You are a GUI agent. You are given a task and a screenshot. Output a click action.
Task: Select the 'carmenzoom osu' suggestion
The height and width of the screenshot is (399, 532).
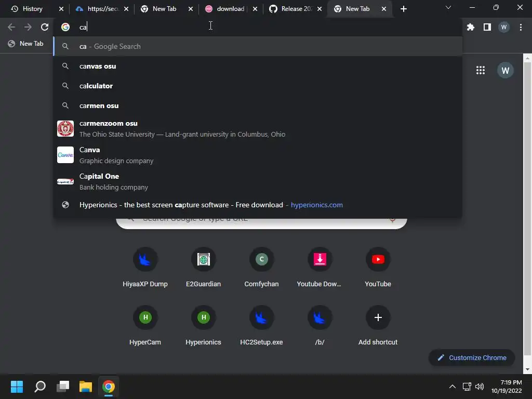pos(258,129)
